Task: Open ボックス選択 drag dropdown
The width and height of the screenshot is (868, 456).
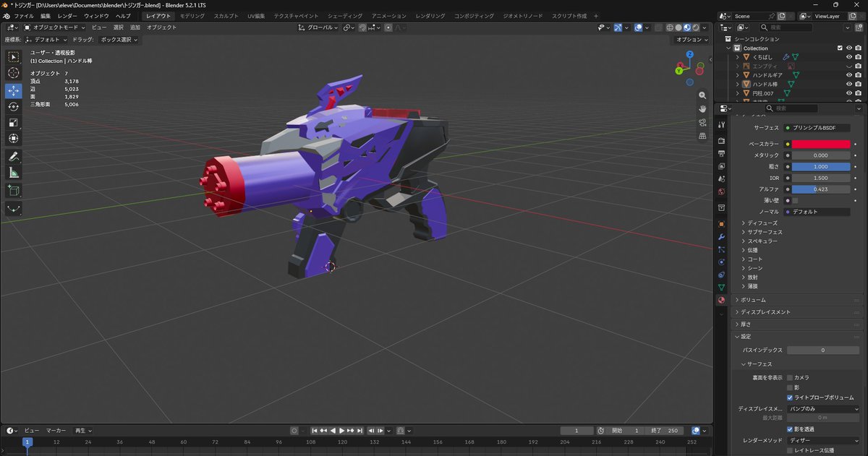Action: pyautogui.click(x=119, y=40)
